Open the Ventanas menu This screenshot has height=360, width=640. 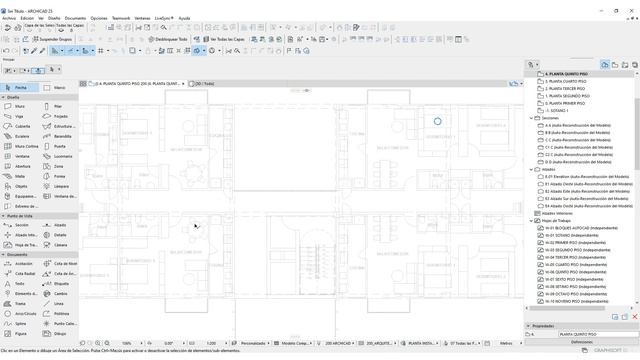point(142,18)
